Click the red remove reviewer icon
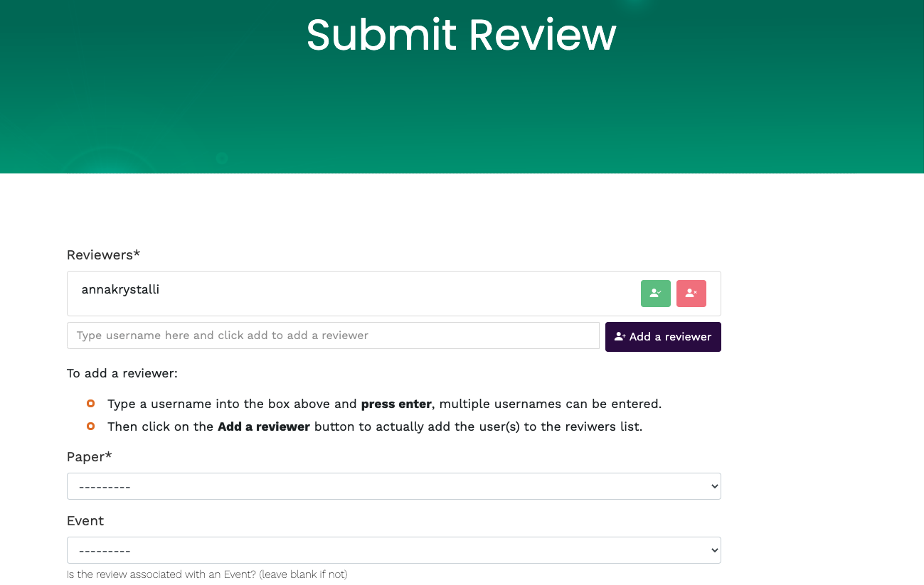The width and height of the screenshot is (924, 585). 691,294
